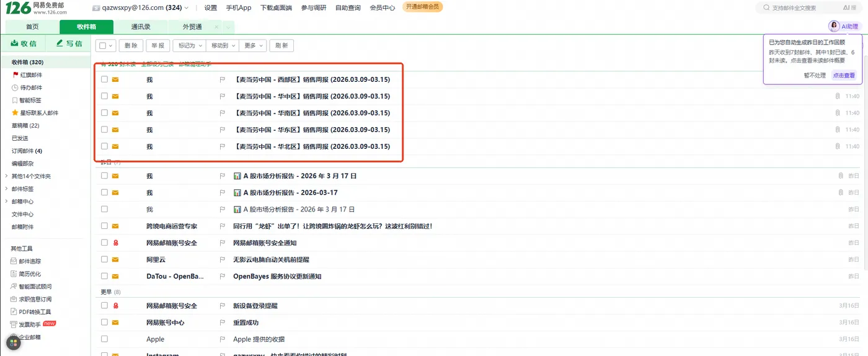Screen dimensions: 868x356
Task: Click the PDF转换工具 icon
Action: [x=14, y=312]
